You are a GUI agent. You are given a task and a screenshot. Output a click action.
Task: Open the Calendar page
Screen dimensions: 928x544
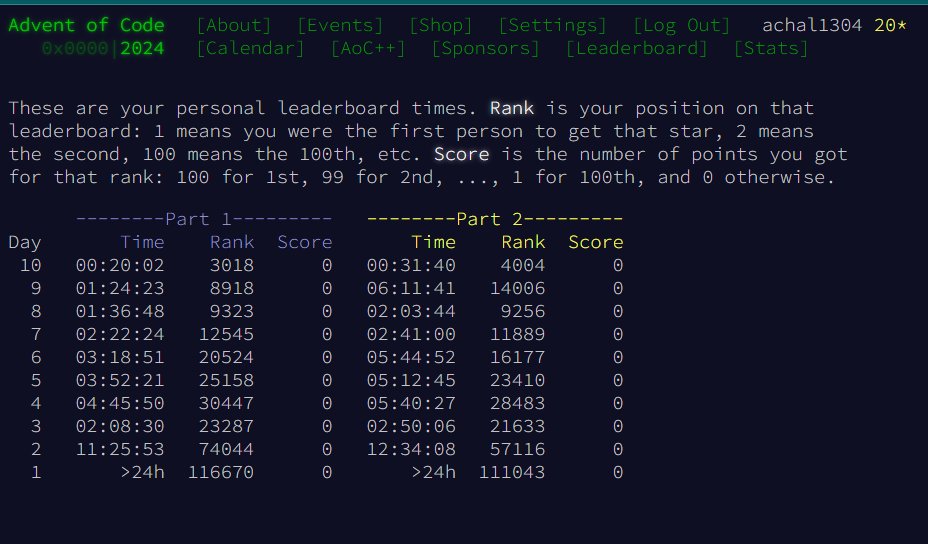(250, 49)
